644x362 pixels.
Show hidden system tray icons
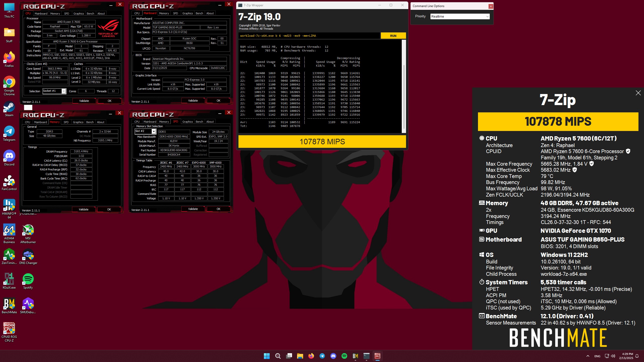pyautogui.click(x=588, y=356)
